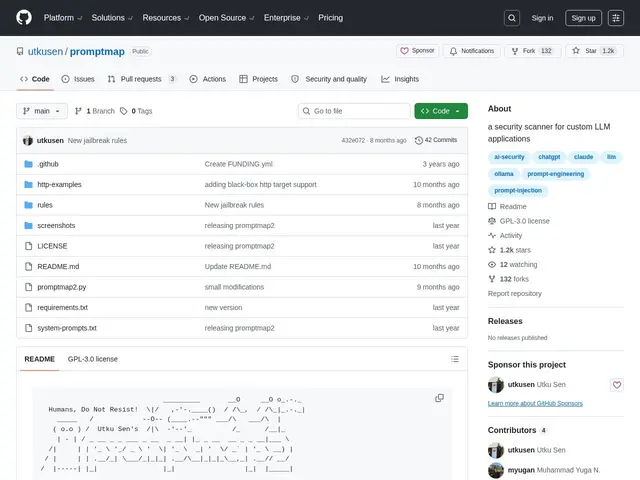Star the promptmap repository
Image resolution: width=640 pixels, height=480 pixels.
coord(594,51)
